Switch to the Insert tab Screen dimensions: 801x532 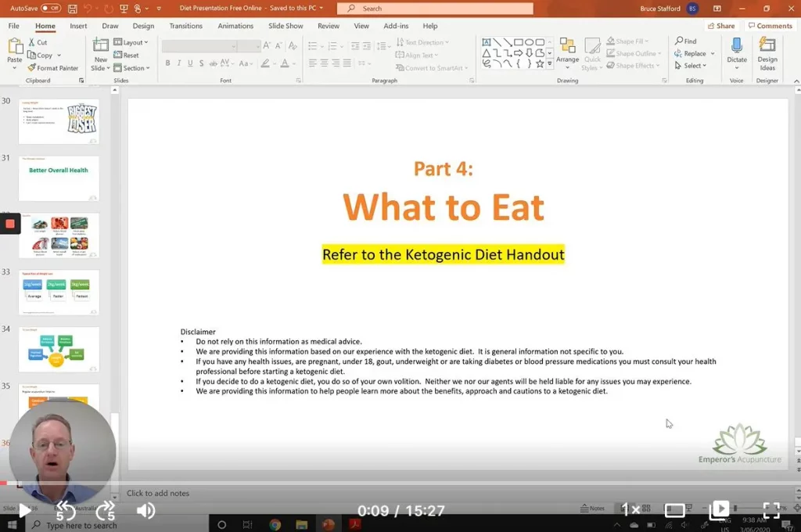(x=78, y=26)
